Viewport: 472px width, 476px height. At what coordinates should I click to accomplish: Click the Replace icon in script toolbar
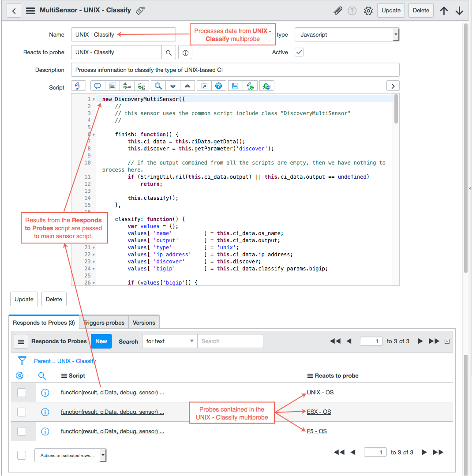pyautogui.click(x=127, y=86)
